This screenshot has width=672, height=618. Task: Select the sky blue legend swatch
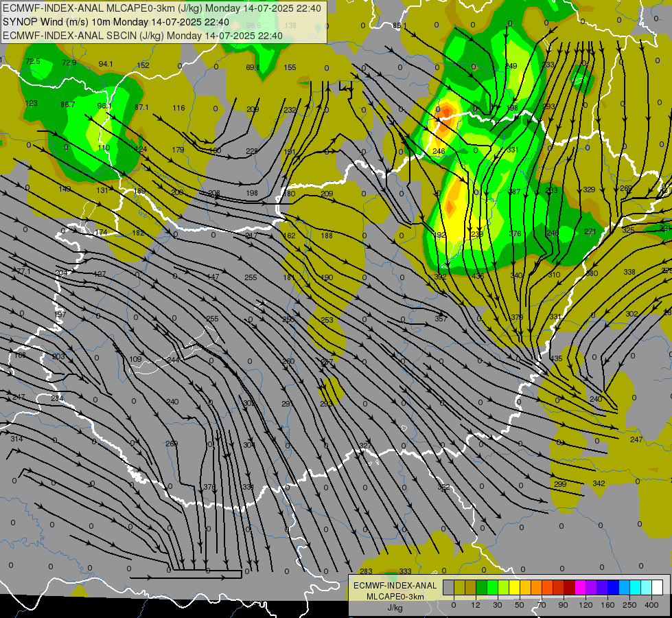[x=625, y=587]
